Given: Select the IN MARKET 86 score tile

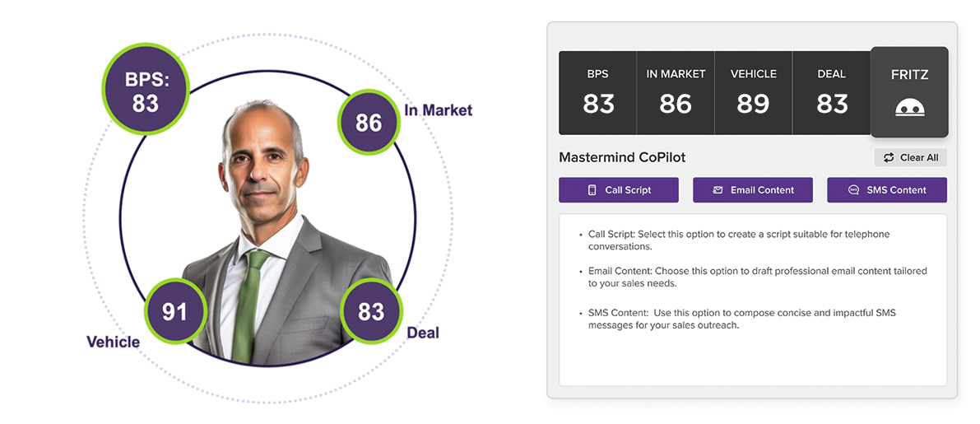Looking at the screenshot, I should pos(676,93).
